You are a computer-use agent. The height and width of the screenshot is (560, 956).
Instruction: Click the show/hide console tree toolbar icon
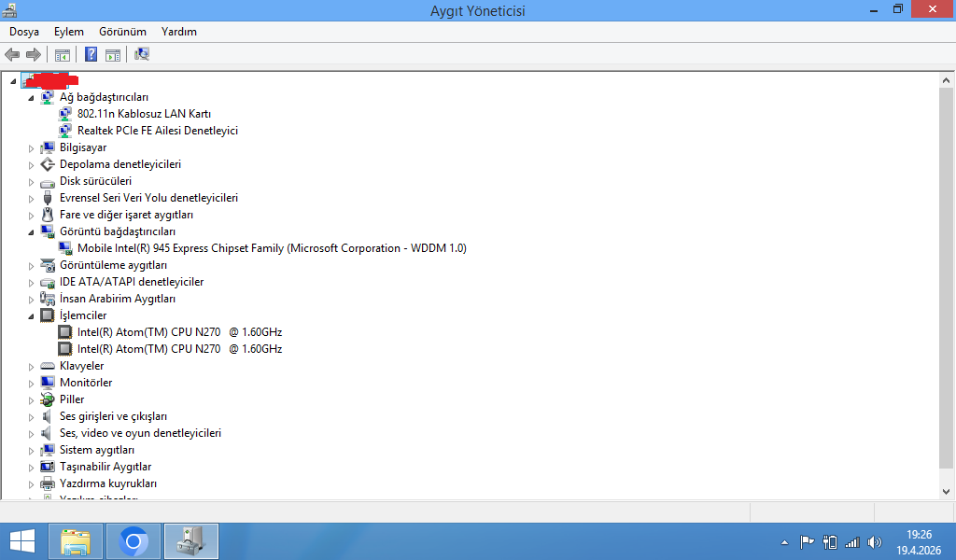[x=63, y=55]
